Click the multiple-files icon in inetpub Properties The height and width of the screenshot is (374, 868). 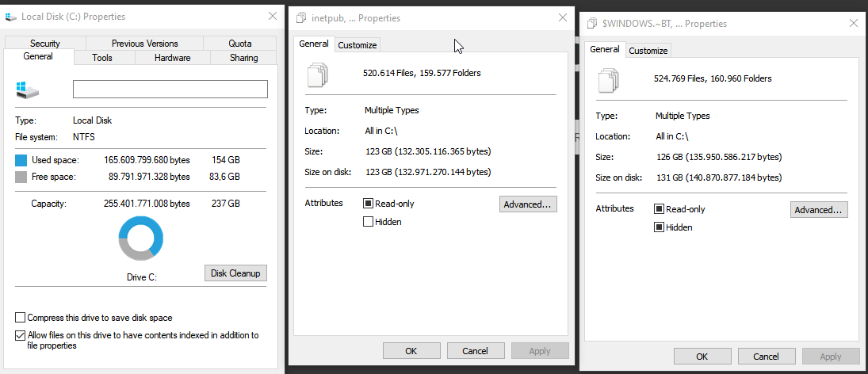pos(316,74)
